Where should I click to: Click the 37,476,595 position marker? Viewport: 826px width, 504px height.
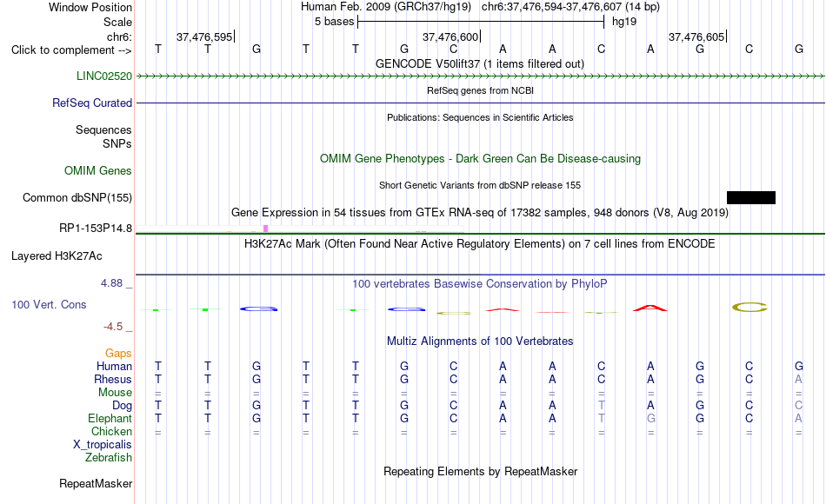tap(204, 36)
